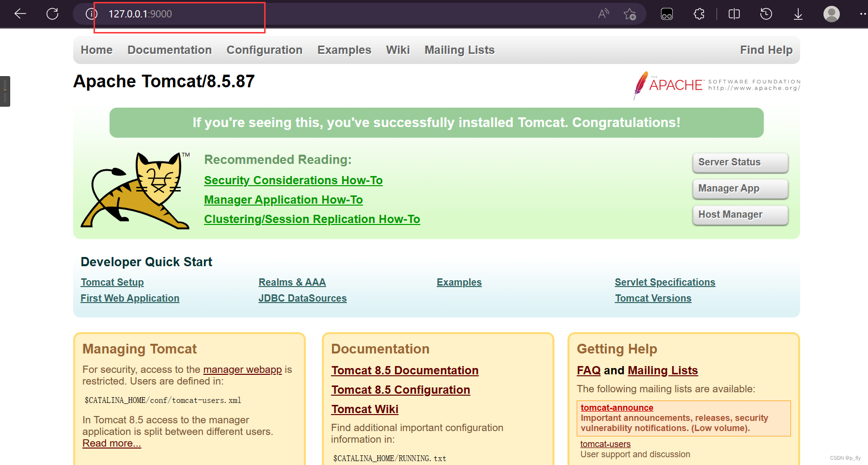
Task: Click the Apache Tomcat/8.5.87 heading
Action: [164, 81]
